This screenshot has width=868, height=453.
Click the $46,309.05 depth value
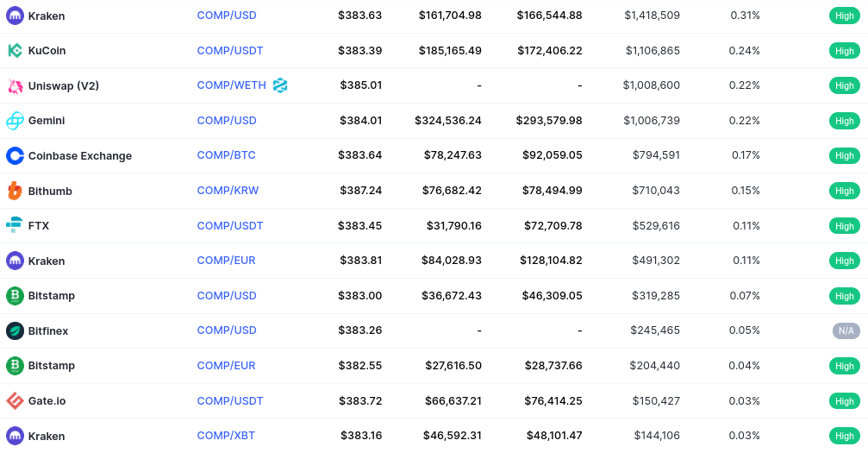pyautogui.click(x=552, y=296)
